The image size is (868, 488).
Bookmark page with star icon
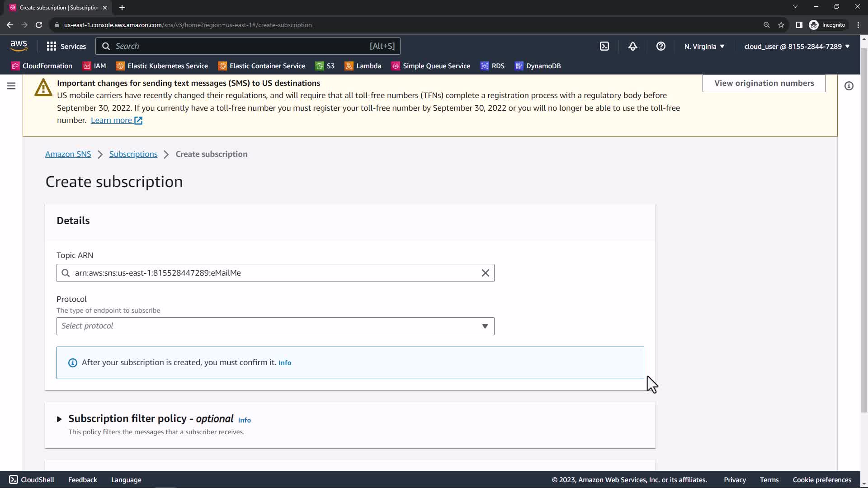[x=781, y=25]
